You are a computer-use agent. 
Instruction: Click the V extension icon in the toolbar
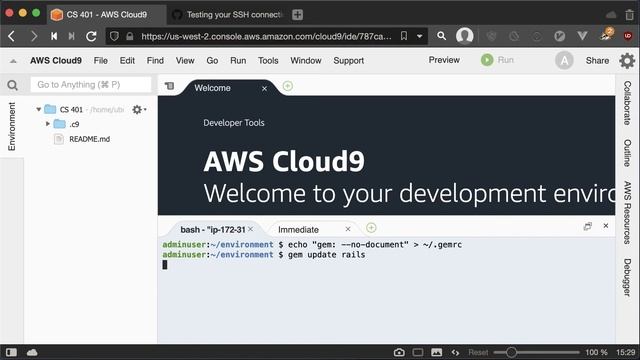coord(582,36)
